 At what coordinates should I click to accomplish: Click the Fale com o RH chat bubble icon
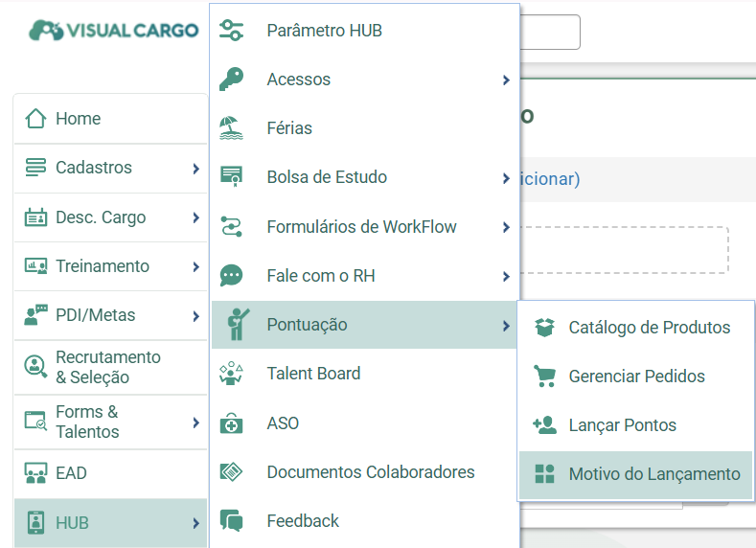(x=231, y=276)
